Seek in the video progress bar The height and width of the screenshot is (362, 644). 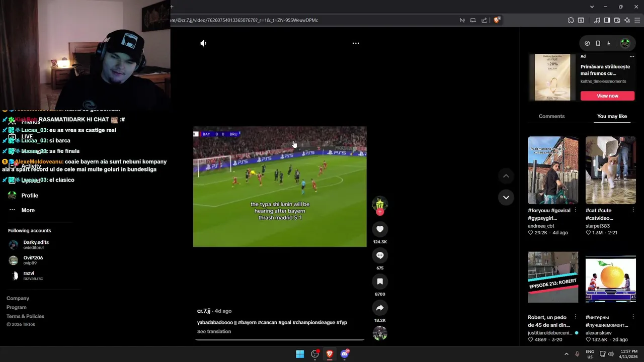pyautogui.click(x=280, y=340)
